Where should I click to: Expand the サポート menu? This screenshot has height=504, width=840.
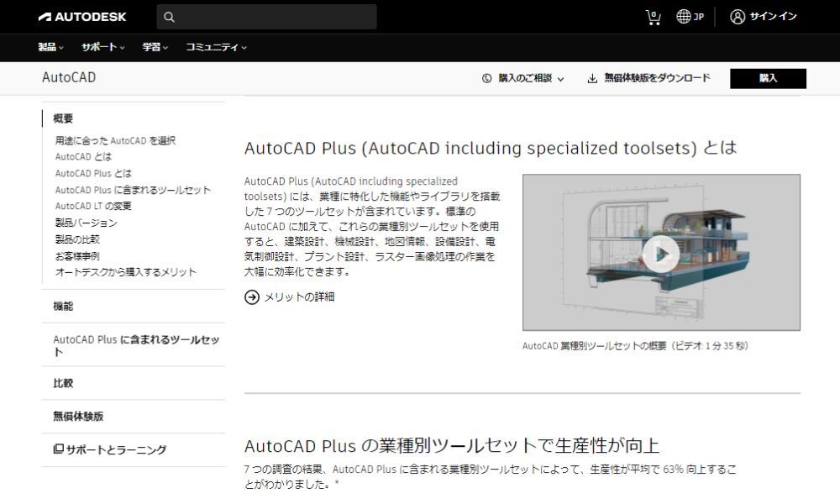pyautogui.click(x=102, y=47)
